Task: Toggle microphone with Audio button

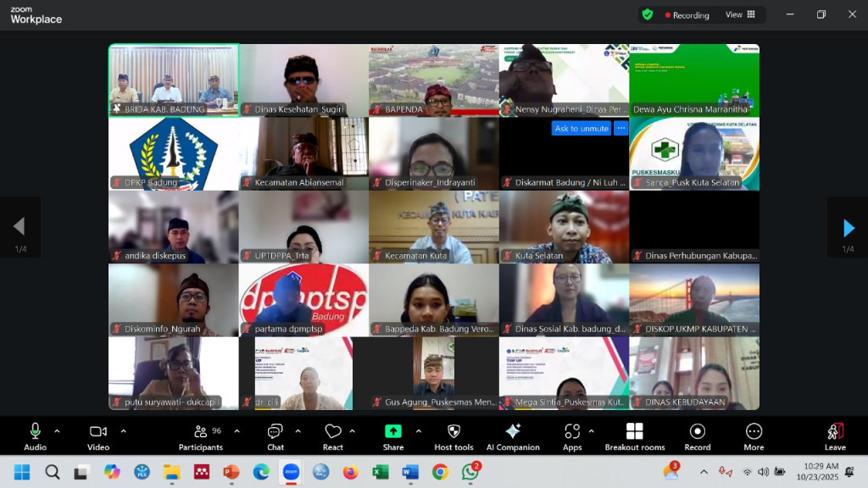Action: [35, 436]
